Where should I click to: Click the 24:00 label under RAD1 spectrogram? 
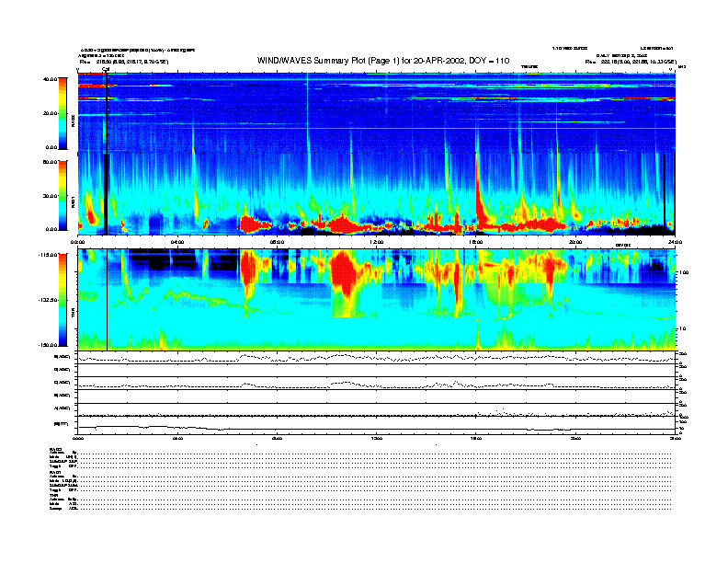click(x=675, y=242)
